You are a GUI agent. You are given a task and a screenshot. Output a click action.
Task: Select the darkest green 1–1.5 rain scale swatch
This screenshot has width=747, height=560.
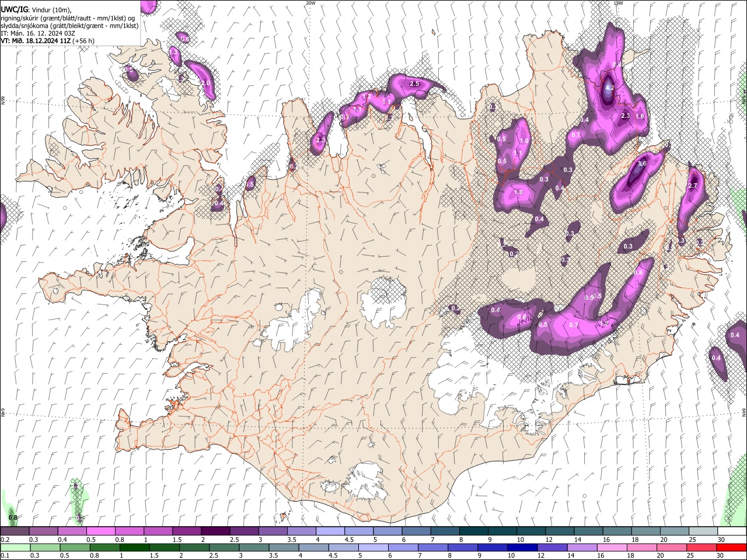134,547
